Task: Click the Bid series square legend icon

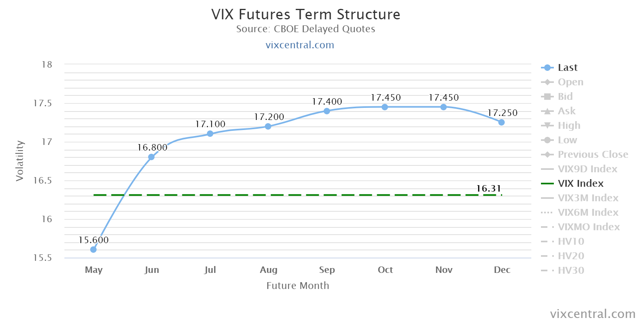Action: pos(547,97)
